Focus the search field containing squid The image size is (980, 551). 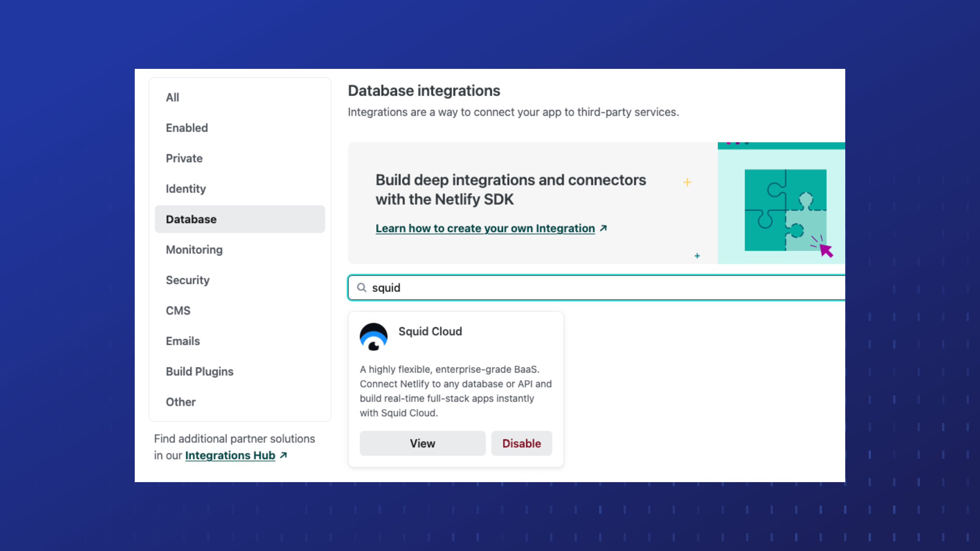(x=574, y=287)
